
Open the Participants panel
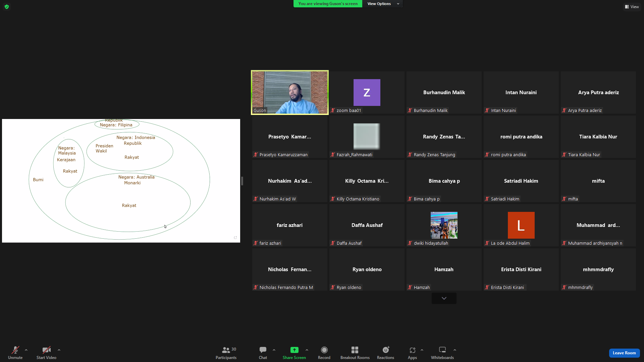coord(226,353)
